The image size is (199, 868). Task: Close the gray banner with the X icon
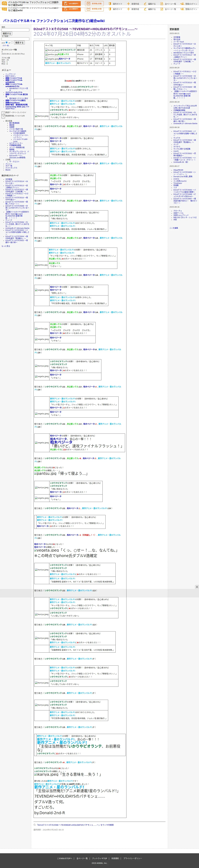coord(197,587)
